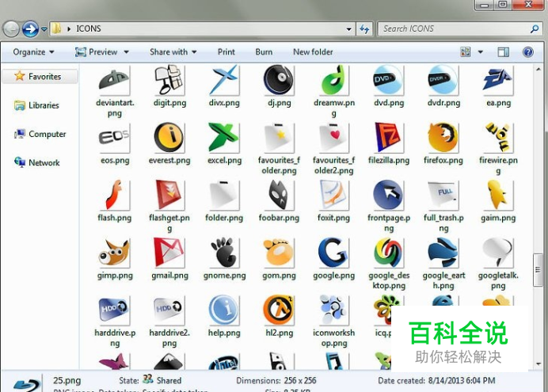Select the hl2.png file
This screenshot has width=548, height=392.
(279, 317)
